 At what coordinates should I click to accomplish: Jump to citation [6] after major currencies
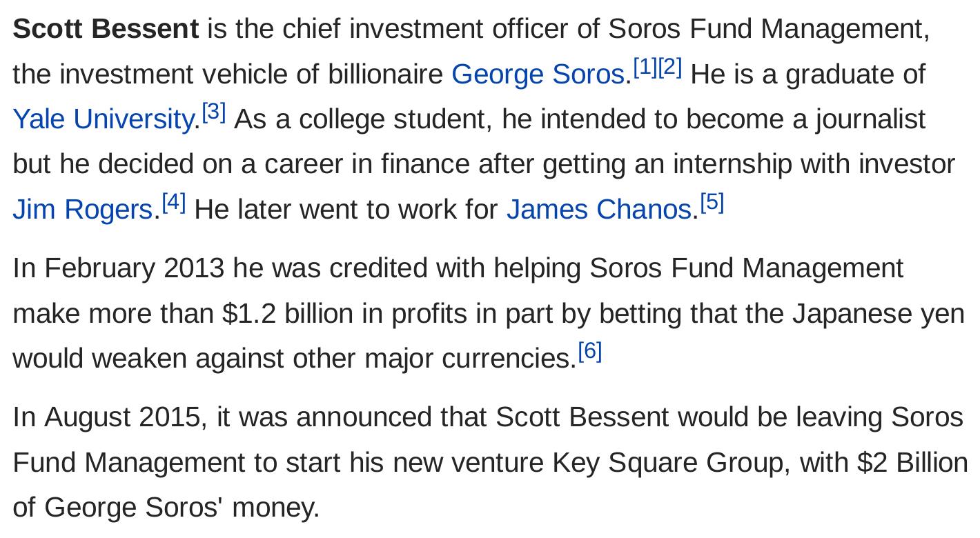[x=590, y=351]
